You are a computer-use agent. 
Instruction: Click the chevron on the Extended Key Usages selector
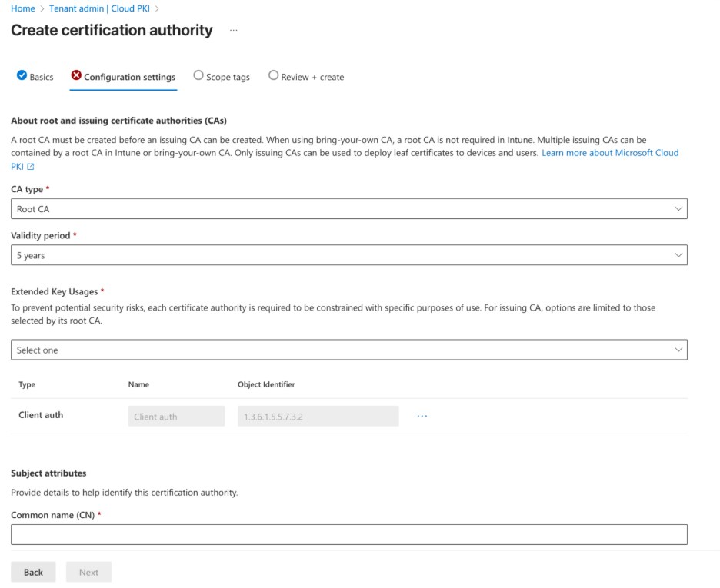(678, 350)
